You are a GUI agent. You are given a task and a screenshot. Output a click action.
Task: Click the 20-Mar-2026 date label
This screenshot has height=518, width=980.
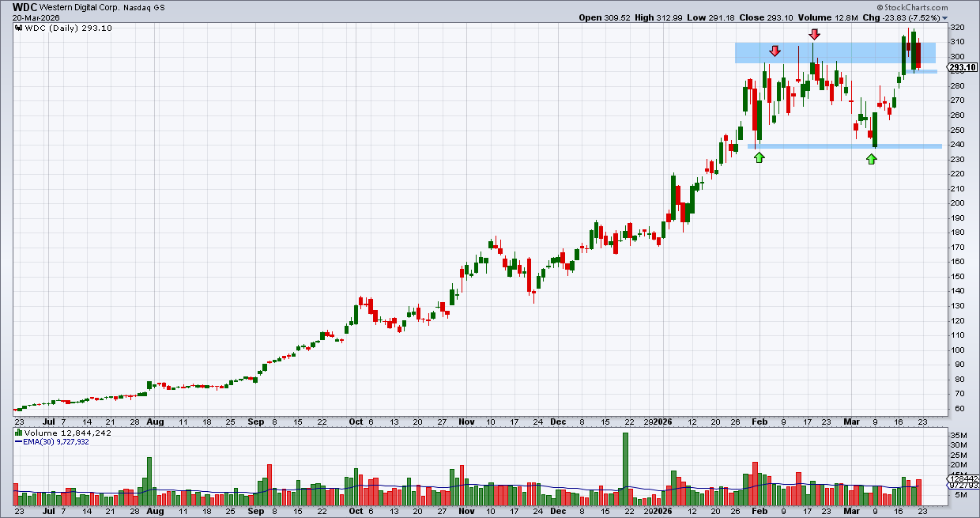(35, 17)
